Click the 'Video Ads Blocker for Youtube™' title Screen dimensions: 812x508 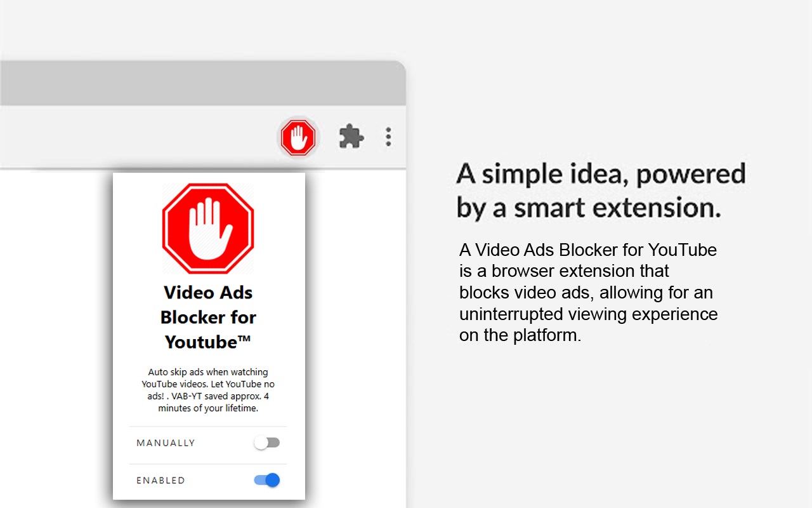click(x=208, y=317)
